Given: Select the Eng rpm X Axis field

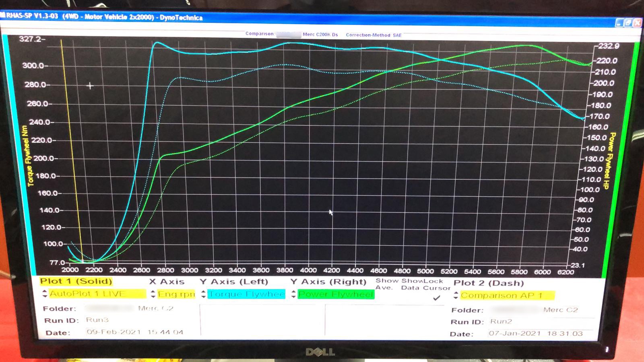Looking at the screenshot, I should point(176,294).
